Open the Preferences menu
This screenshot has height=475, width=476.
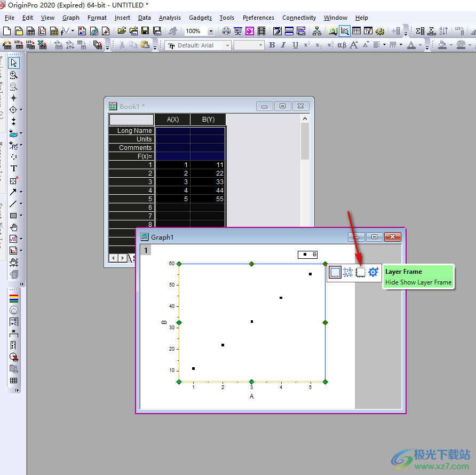(258, 18)
